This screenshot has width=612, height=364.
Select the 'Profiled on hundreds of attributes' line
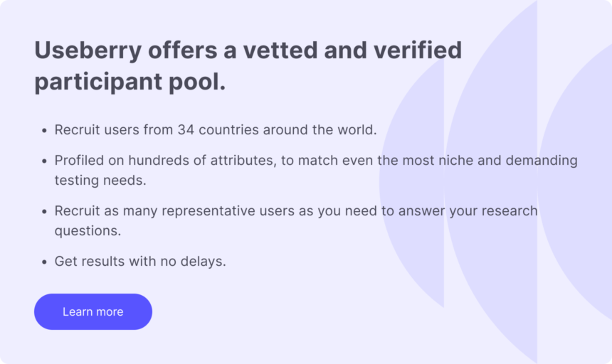(x=316, y=161)
